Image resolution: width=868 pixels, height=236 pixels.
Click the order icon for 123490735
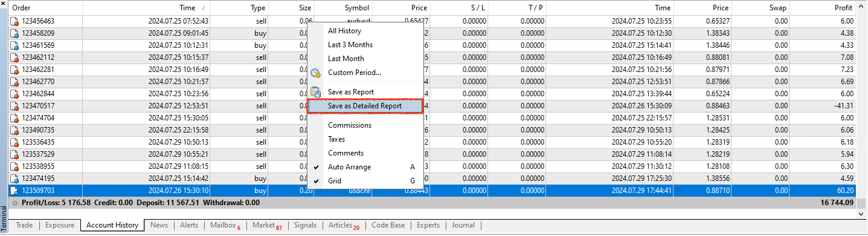point(14,130)
